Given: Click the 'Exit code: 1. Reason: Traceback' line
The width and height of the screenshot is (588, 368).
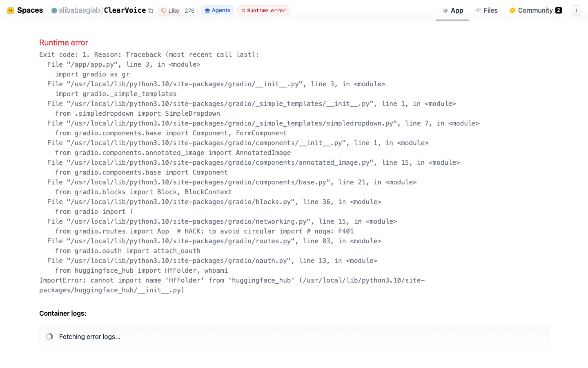Looking at the screenshot, I should [x=149, y=55].
